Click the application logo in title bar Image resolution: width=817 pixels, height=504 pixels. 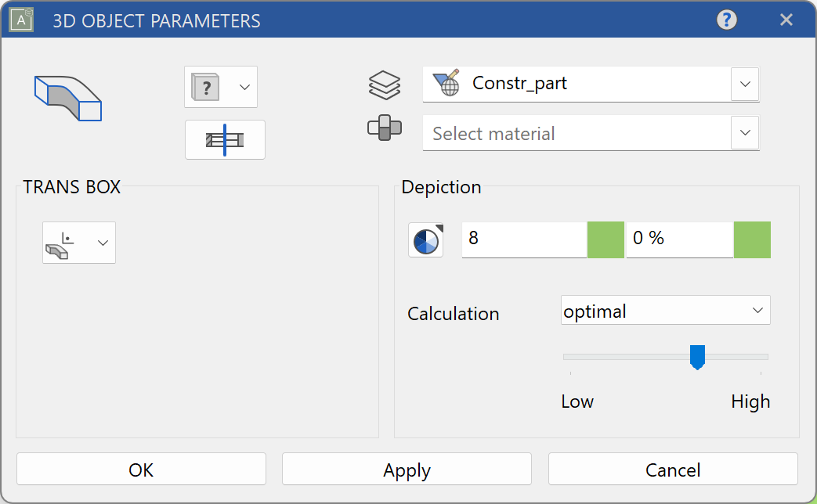[20, 20]
